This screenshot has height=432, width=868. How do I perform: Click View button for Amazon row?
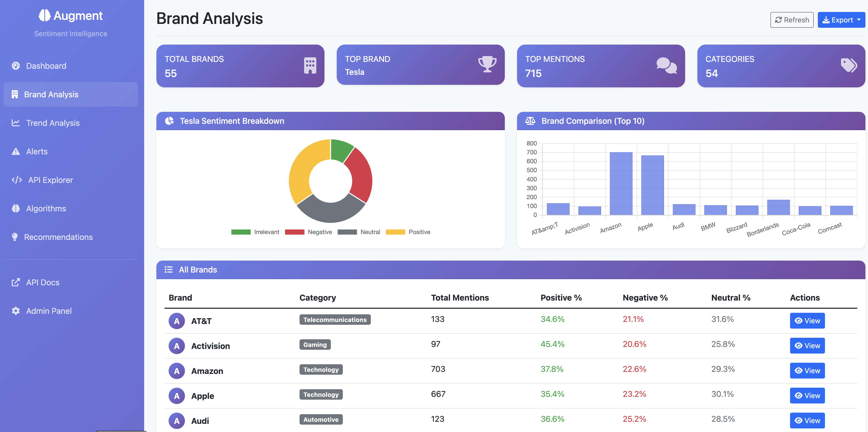coord(807,370)
